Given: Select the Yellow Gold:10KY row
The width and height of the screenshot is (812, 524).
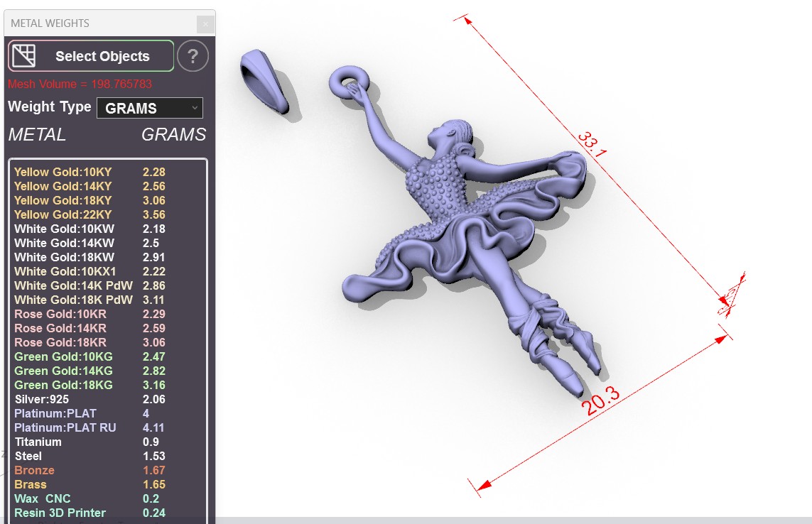Looking at the screenshot, I should click(x=108, y=172).
